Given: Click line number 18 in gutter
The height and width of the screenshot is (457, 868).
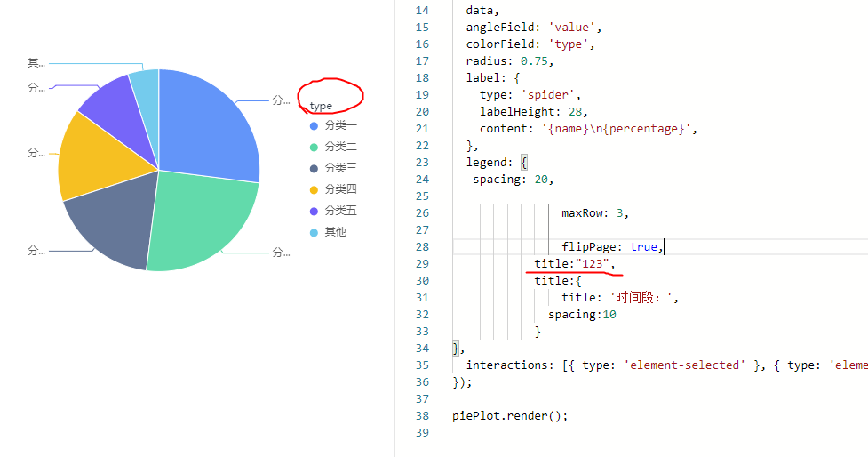Looking at the screenshot, I should coord(422,77).
